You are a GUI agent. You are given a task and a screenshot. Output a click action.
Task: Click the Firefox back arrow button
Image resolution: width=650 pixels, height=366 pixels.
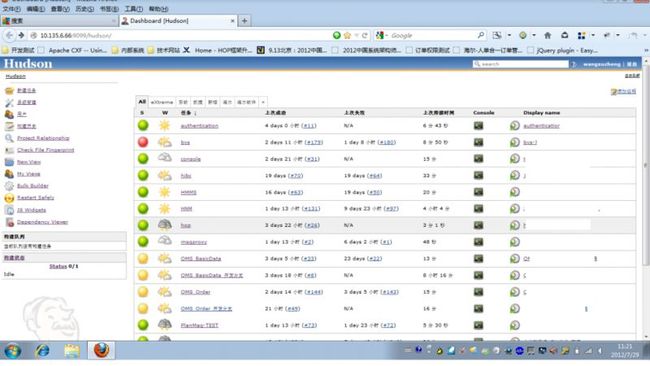tap(9, 36)
